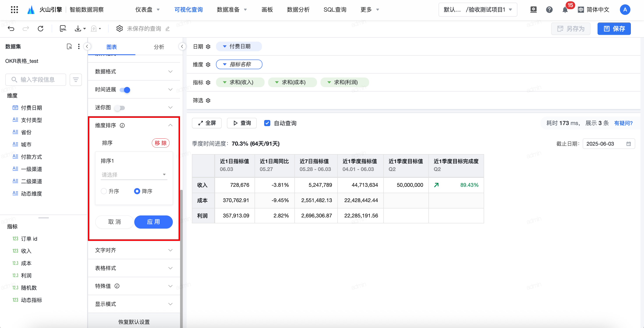Click the 保存 button
This screenshot has height=328, width=644.
click(x=614, y=29)
